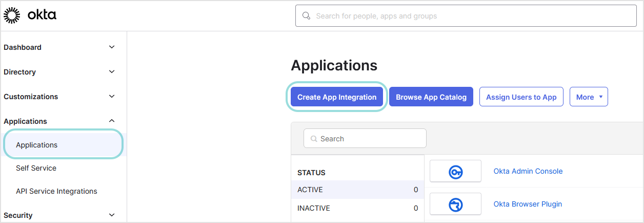Click the magnifier icon in top search bar
The height and width of the screenshot is (223, 644).
click(x=307, y=16)
